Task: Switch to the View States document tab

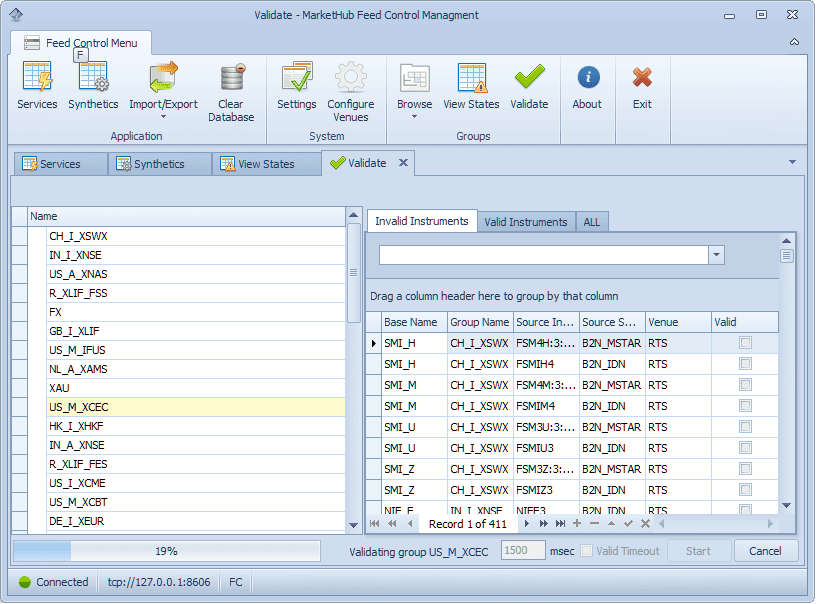Action: [x=265, y=164]
